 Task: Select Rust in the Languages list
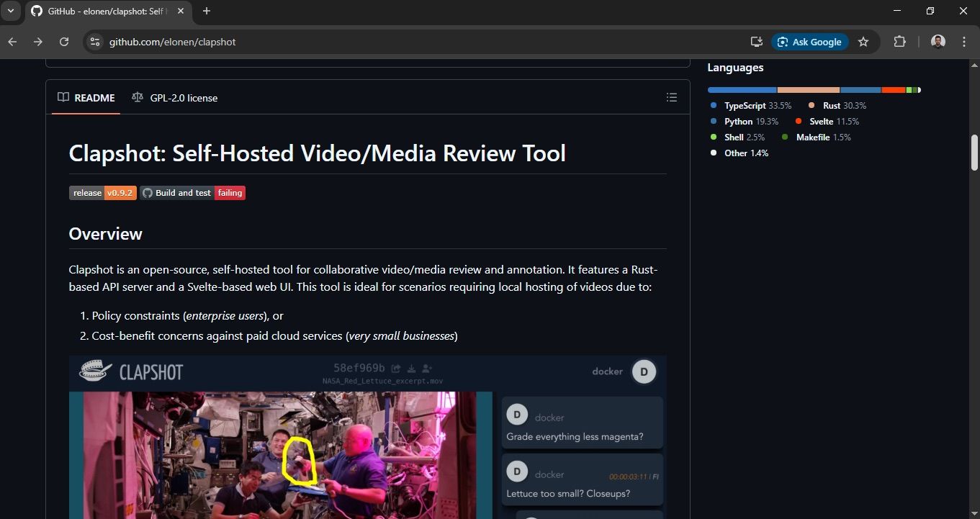pos(832,106)
